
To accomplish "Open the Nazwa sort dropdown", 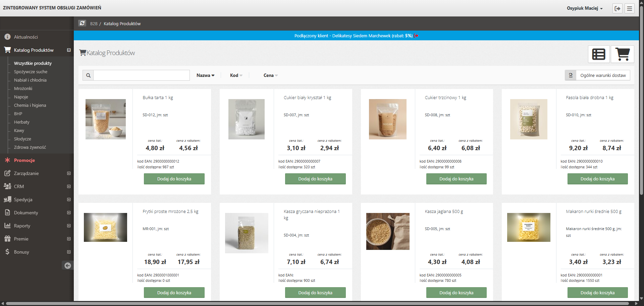I will click(x=205, y=75).
